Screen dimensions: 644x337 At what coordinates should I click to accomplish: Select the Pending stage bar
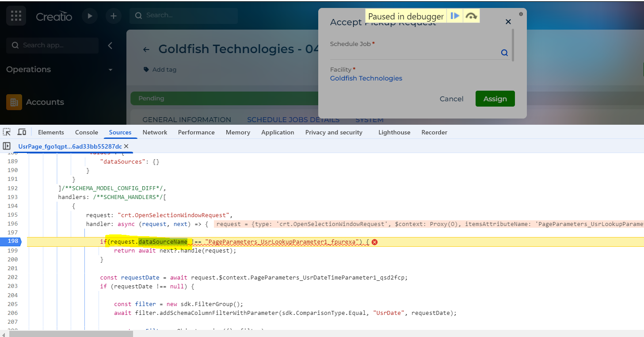(x=225, y=99)
